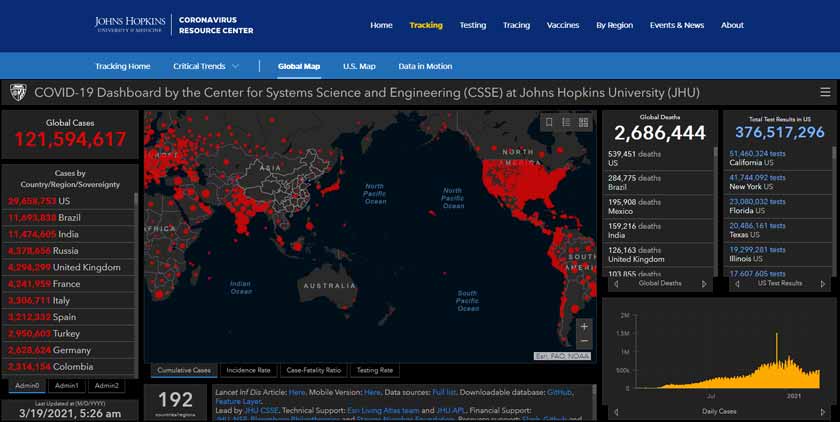The image size is (840, 422).
Task: Select India in the cases list
Action: (69, 234)
